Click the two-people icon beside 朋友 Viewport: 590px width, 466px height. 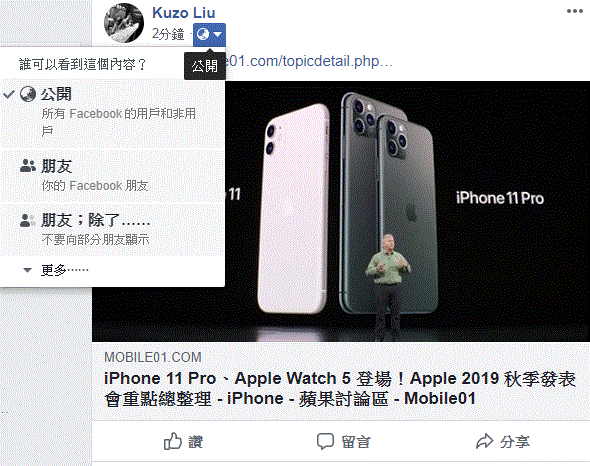pyautogui.click(x=28, y=166)
